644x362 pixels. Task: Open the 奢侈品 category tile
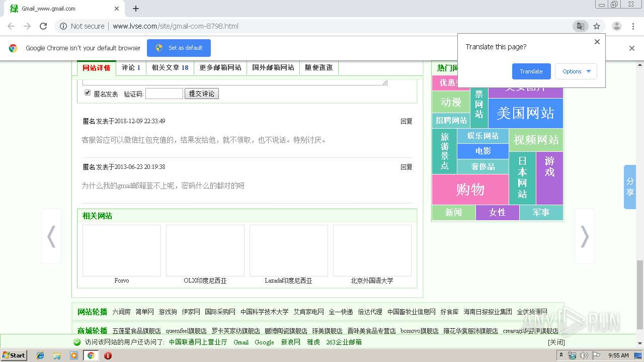pos(482,166)
